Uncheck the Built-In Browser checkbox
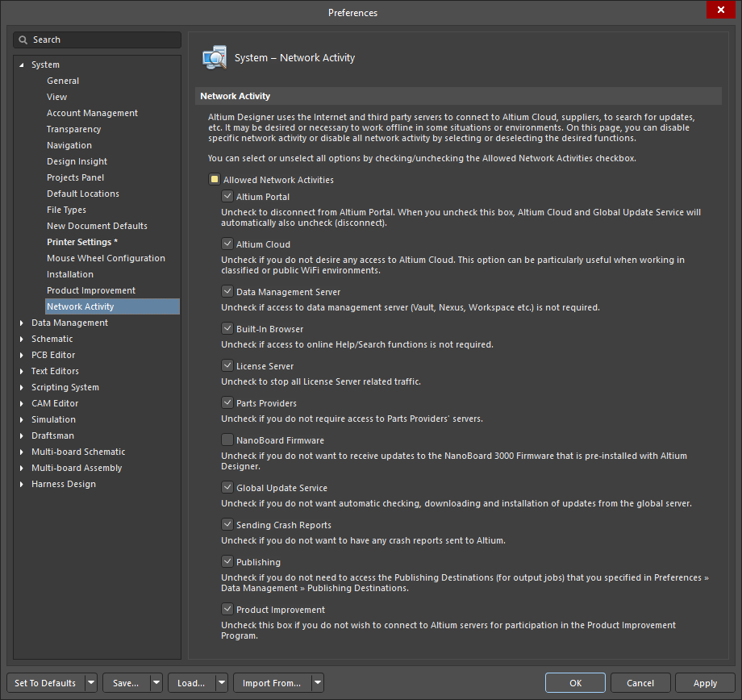Viewport: 742px width, 700px height. pos(227,328)
